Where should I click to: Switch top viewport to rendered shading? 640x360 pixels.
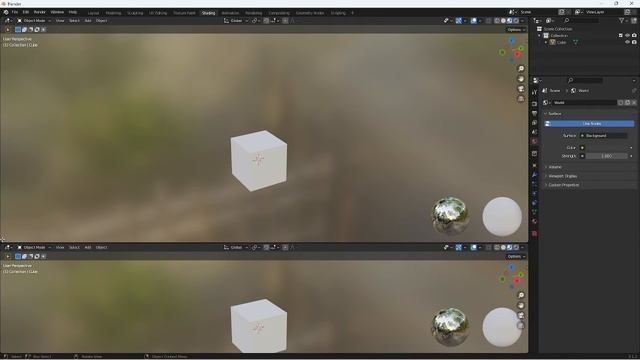point(516,20)
